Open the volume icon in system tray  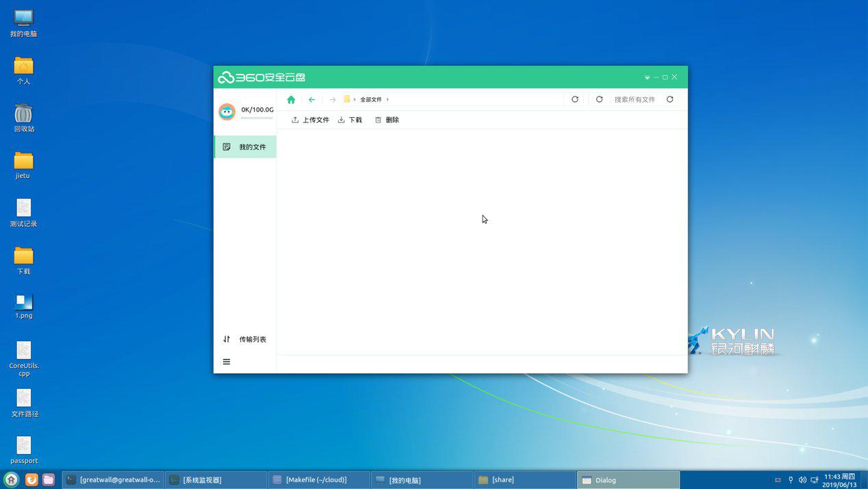(802, 480)
